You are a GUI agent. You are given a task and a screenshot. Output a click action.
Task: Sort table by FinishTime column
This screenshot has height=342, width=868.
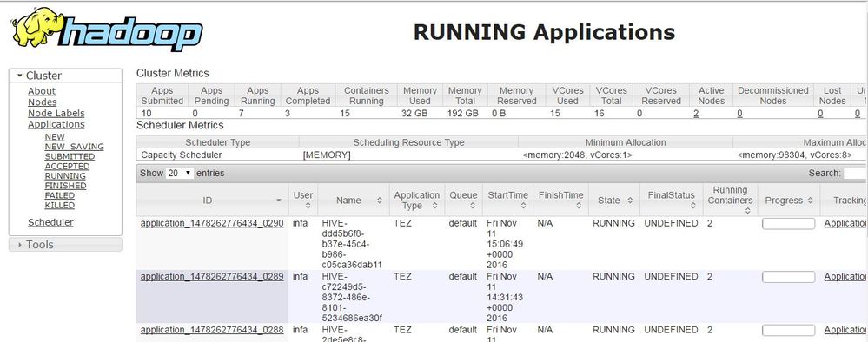560,201
